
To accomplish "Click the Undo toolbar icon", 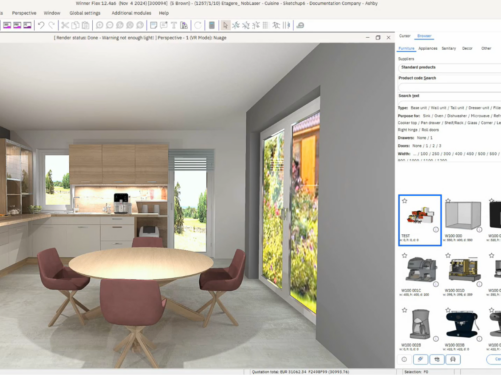I will tap(41, 25).
